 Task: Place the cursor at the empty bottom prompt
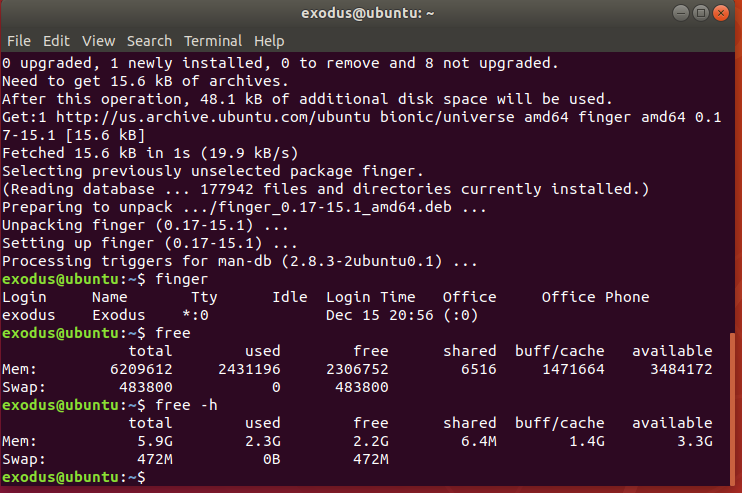[x=156, y=477]
